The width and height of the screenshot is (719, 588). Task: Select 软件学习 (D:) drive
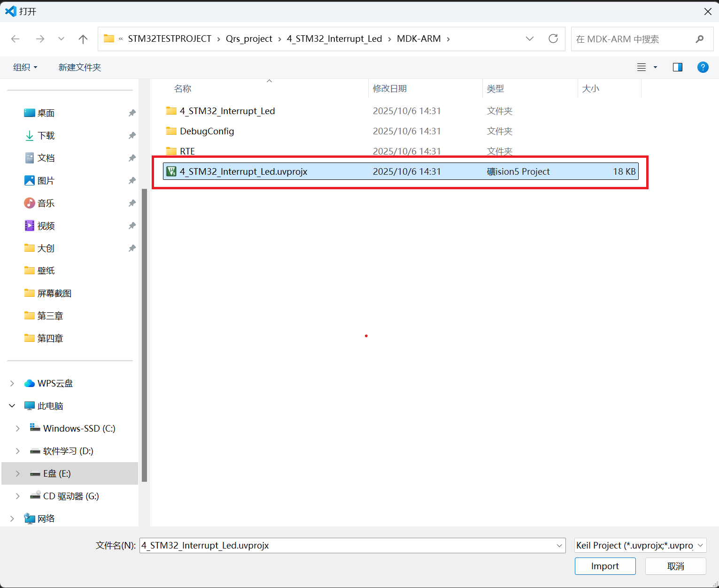coord(68,451)
